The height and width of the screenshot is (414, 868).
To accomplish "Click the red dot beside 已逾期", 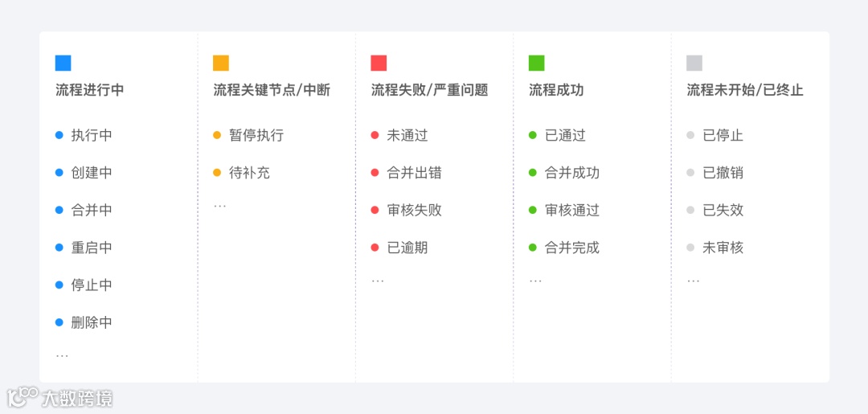I will (x=375, y=248).
